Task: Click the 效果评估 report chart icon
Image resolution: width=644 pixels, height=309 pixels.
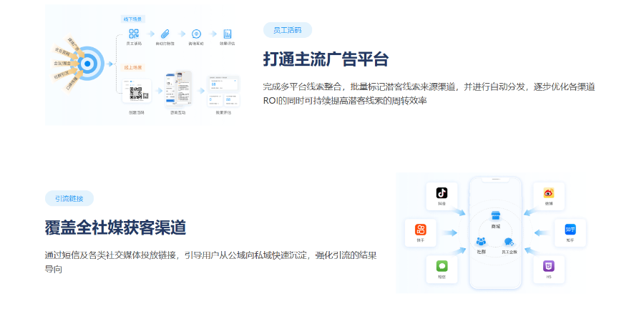Action: pyautogui.click(x=228, y=34)
